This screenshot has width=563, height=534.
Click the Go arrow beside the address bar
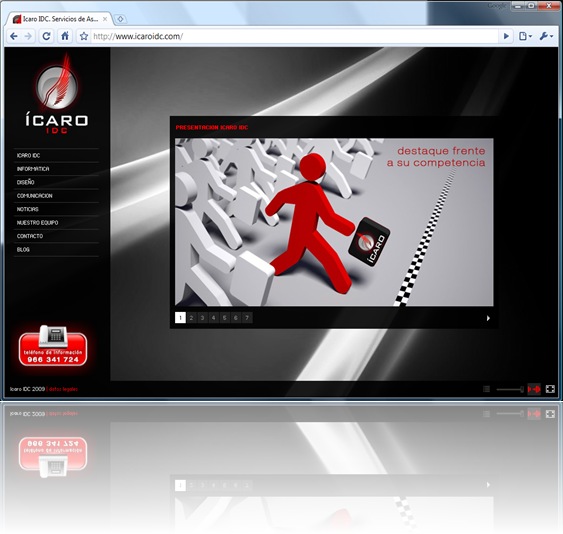coord(506,36)
